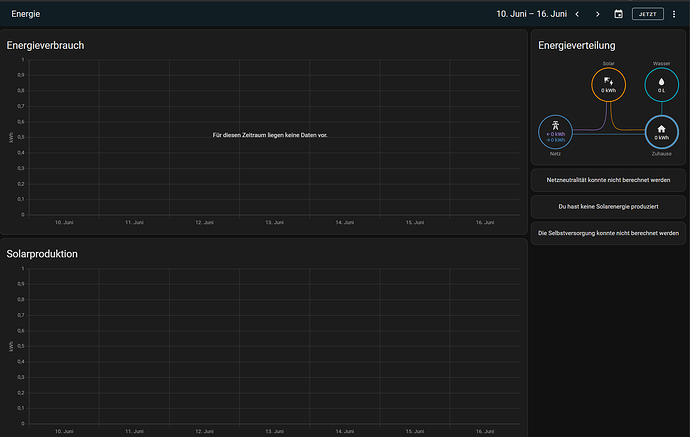Image resolution: width=690 pixels, height=437 pixels.
Task: Open the calendar date picker icon
Action: coord(618,14)
